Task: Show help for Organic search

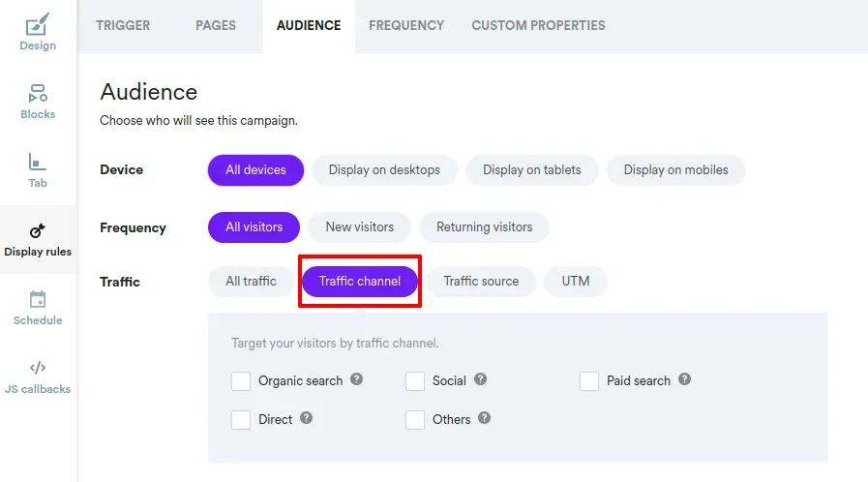Action: [356, 379]
